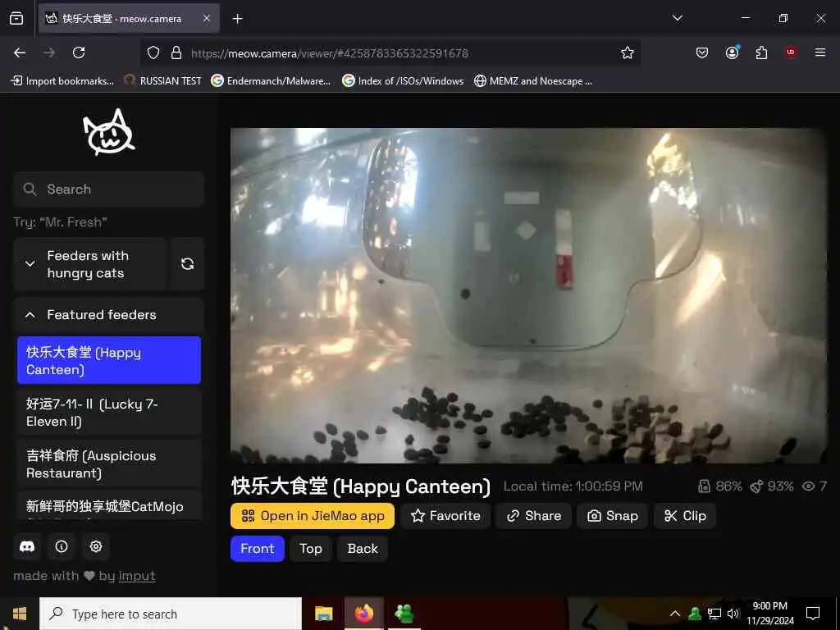Bookmark this page with the star icon

click(x=628, y=52)
